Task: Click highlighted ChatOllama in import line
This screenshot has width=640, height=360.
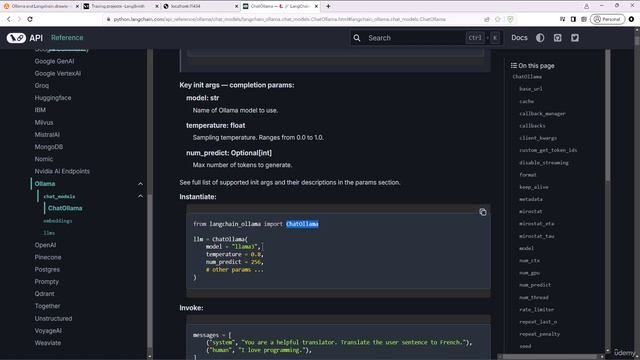Action: coord(302,224)
